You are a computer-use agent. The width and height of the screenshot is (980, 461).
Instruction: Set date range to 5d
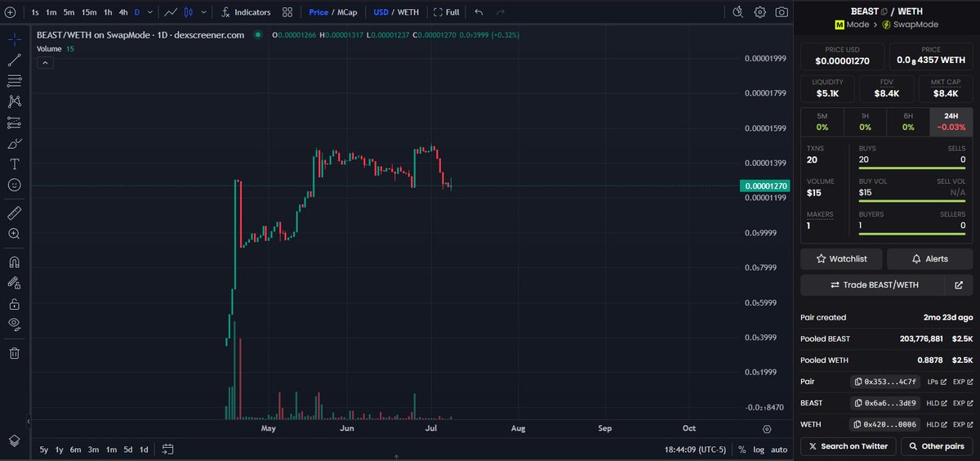[127, 450]
